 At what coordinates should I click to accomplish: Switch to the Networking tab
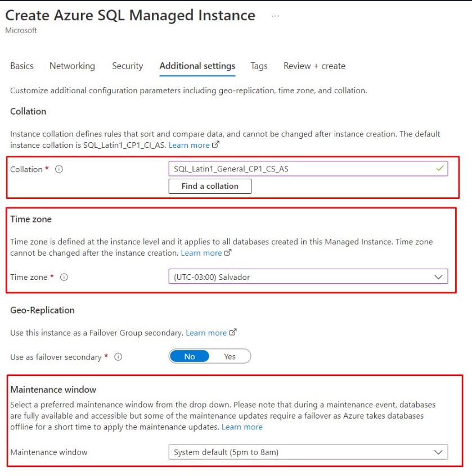coord(72,66)
